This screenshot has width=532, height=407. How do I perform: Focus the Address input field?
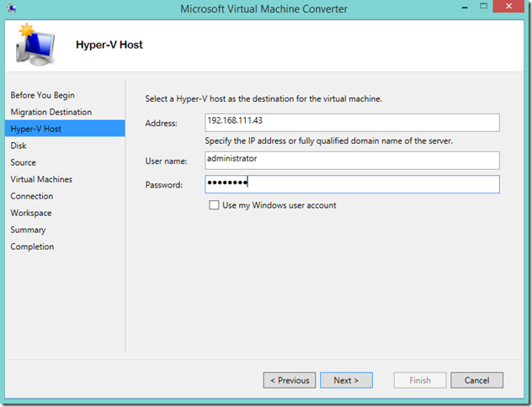tap(352, 122)
